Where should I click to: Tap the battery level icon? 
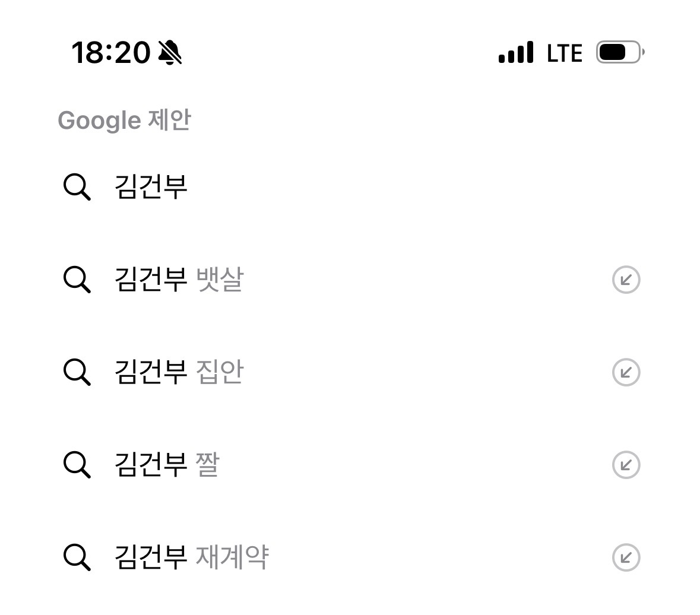pyautogui.click(x=619, y=53)
